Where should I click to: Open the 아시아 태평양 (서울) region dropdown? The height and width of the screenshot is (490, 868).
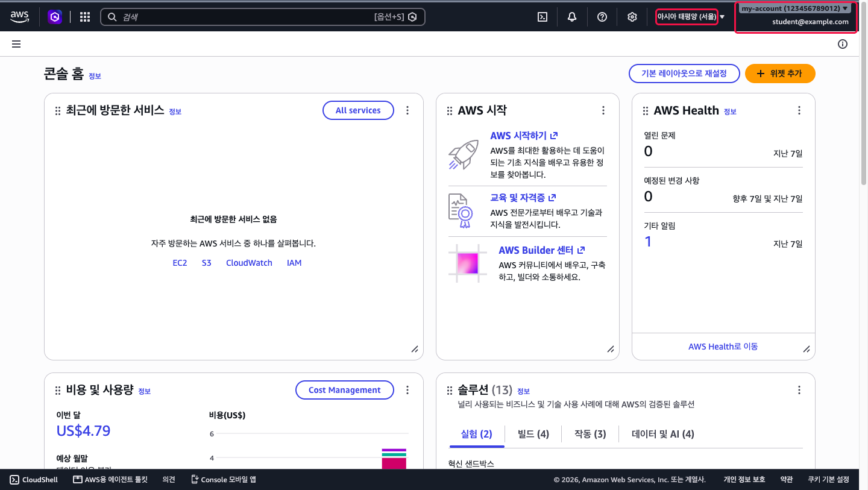point(691,17)
